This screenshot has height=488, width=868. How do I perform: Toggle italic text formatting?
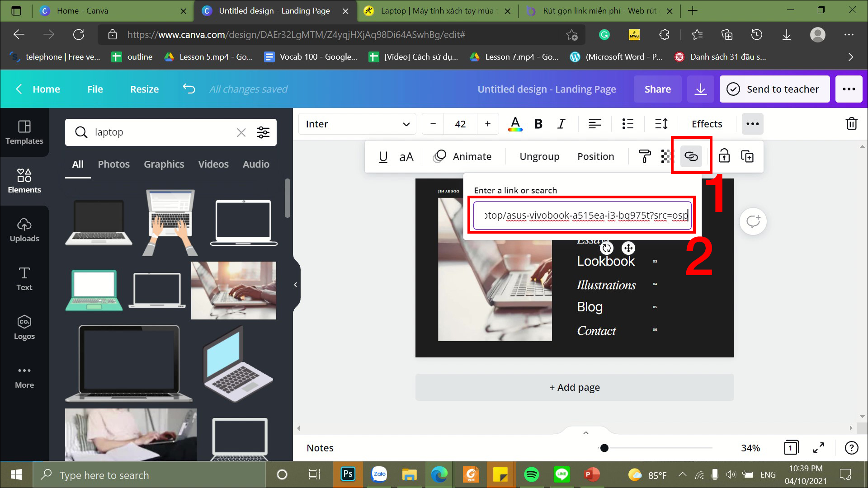coord(561,124)
